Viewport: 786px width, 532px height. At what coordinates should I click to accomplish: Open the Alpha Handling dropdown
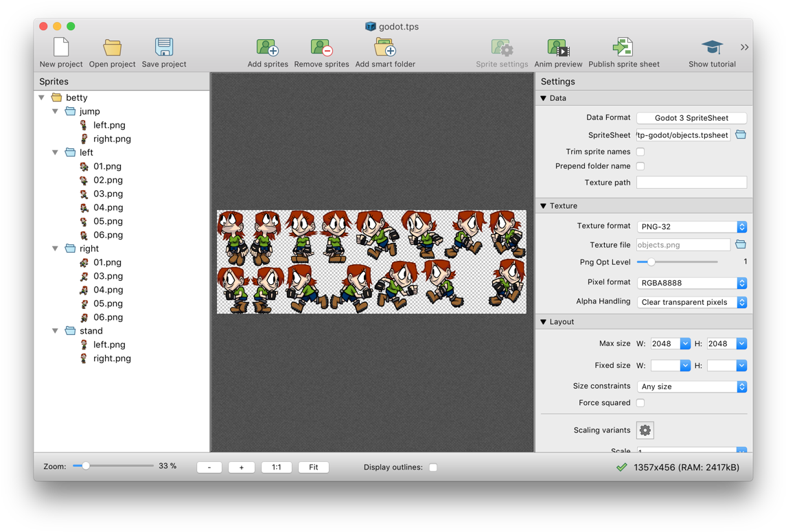pos(692,302)
